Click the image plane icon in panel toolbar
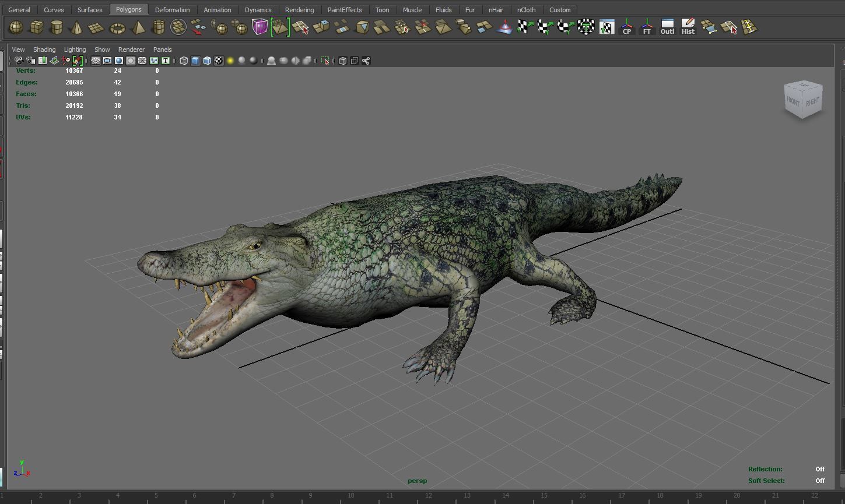The width and height of the screenshot is (845, 504). (54, 61)
